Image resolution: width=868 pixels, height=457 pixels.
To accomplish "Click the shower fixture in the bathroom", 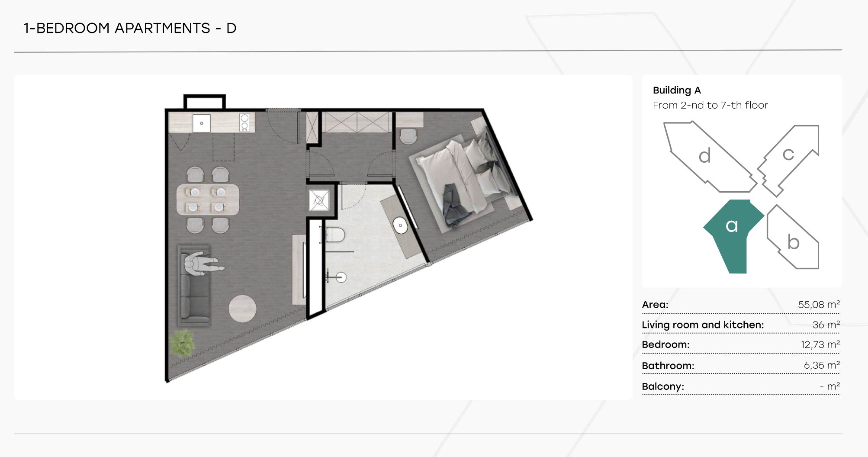I will click(x=341, y=277).
